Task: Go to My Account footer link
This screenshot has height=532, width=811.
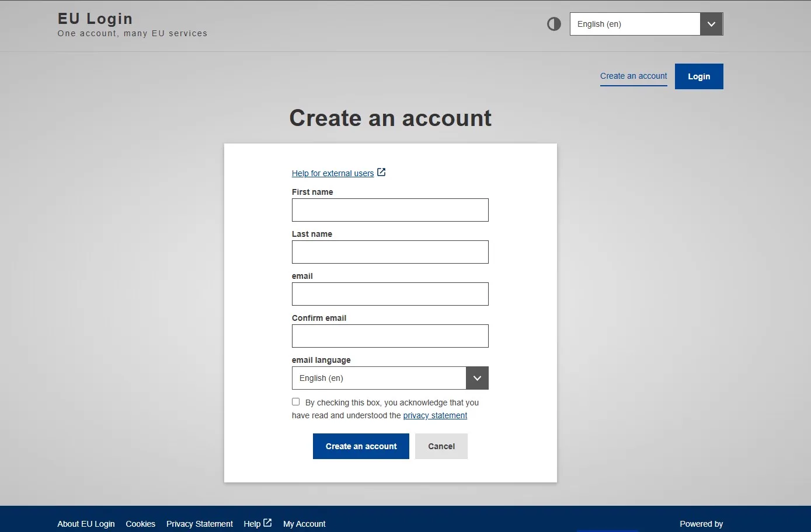Action: 304,524
